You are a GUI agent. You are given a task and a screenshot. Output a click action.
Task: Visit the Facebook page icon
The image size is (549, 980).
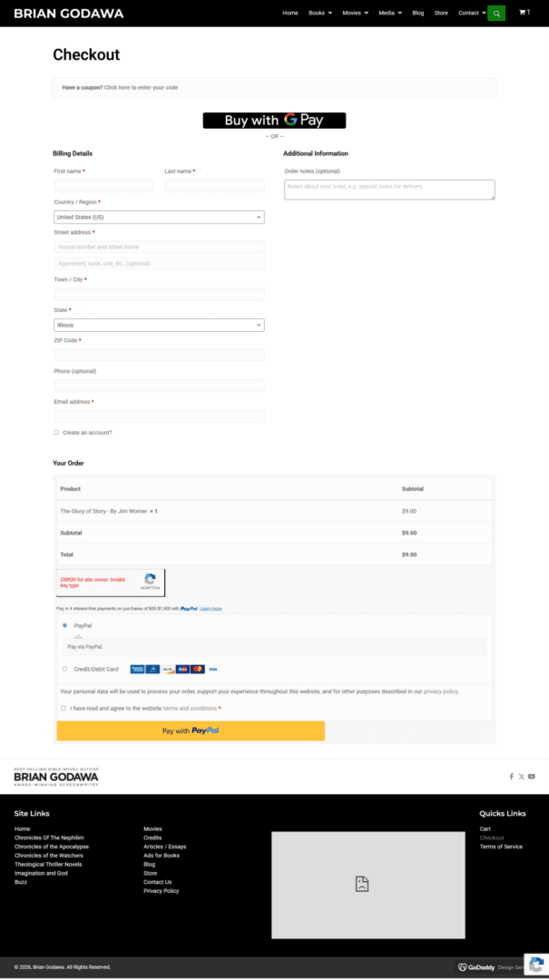pos(511,776)
